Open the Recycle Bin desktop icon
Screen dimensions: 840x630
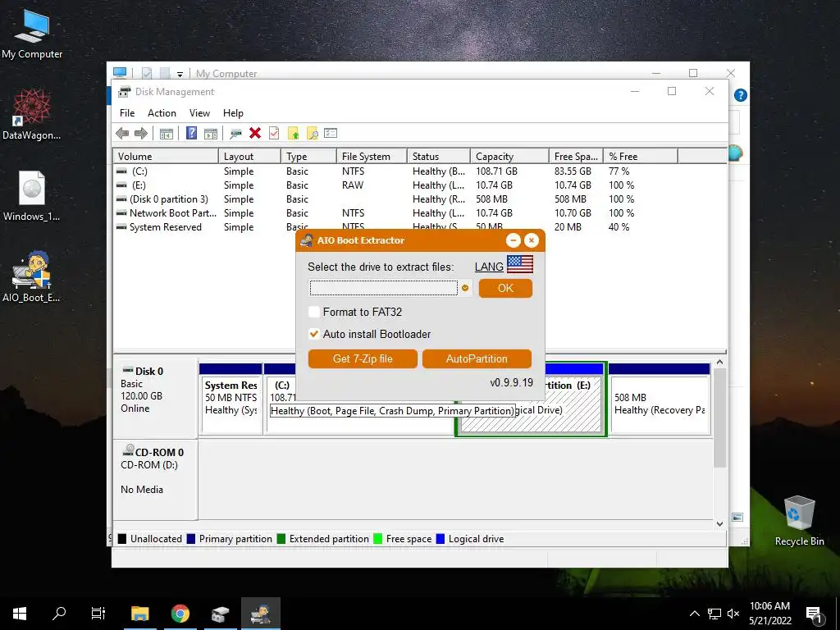(799, 521)
